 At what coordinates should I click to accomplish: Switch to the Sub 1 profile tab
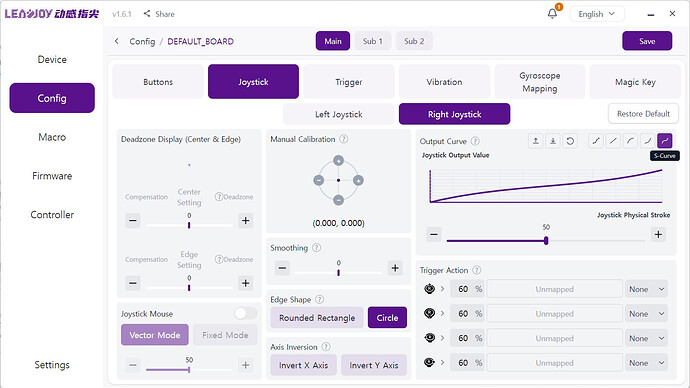(372, 41)
